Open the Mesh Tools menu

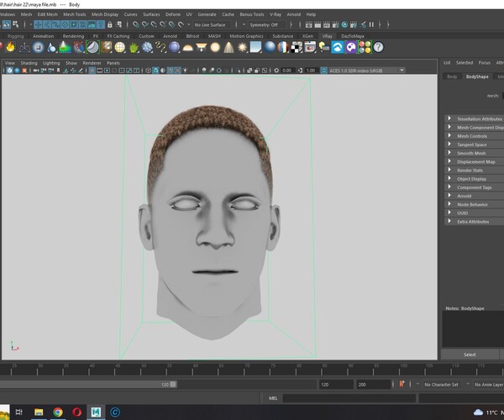pyautogui.click(x=75, y=14)
